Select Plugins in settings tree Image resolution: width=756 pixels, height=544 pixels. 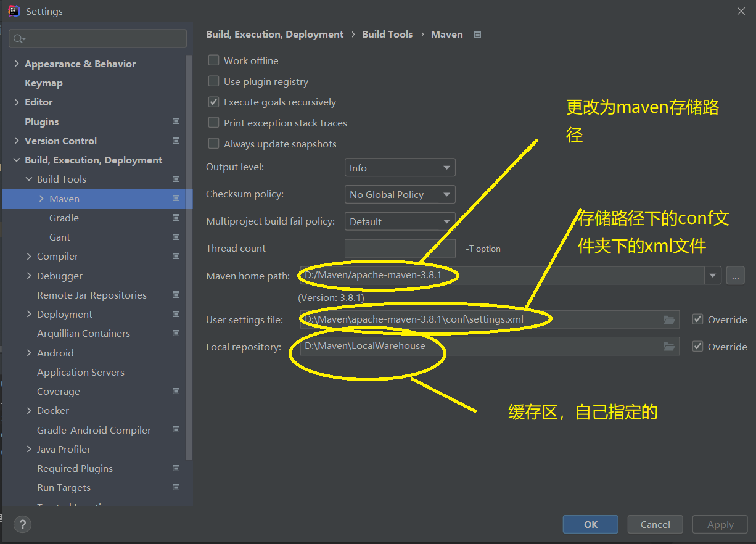pos(42,122)
